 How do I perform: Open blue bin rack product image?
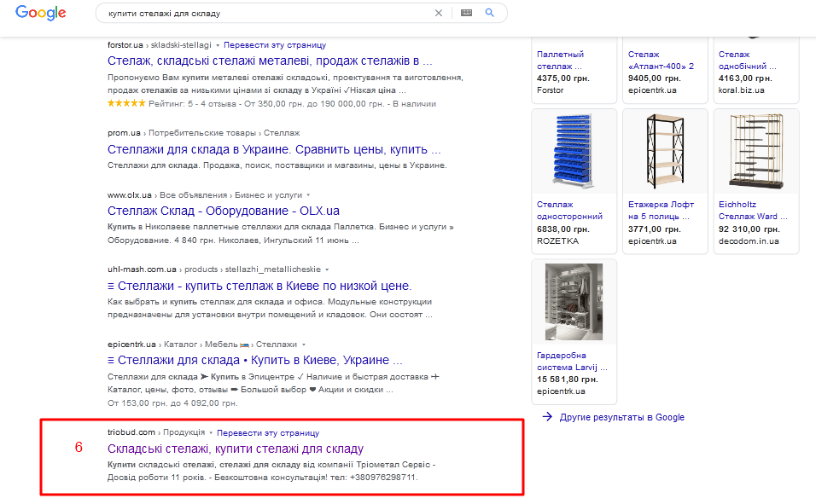574,151
